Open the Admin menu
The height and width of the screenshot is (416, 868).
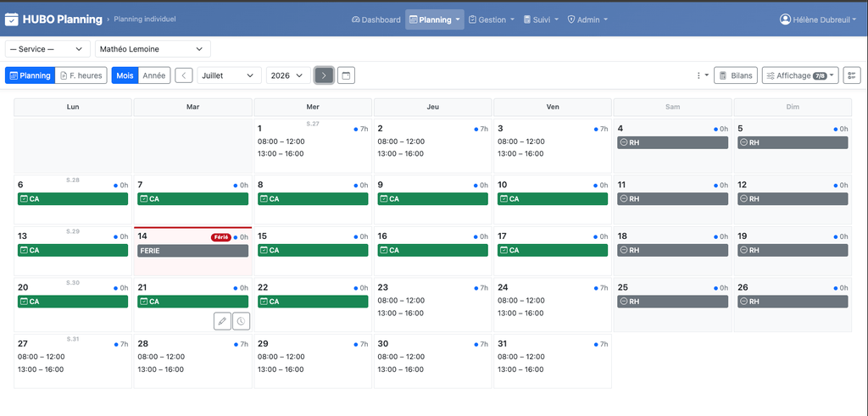587,19
